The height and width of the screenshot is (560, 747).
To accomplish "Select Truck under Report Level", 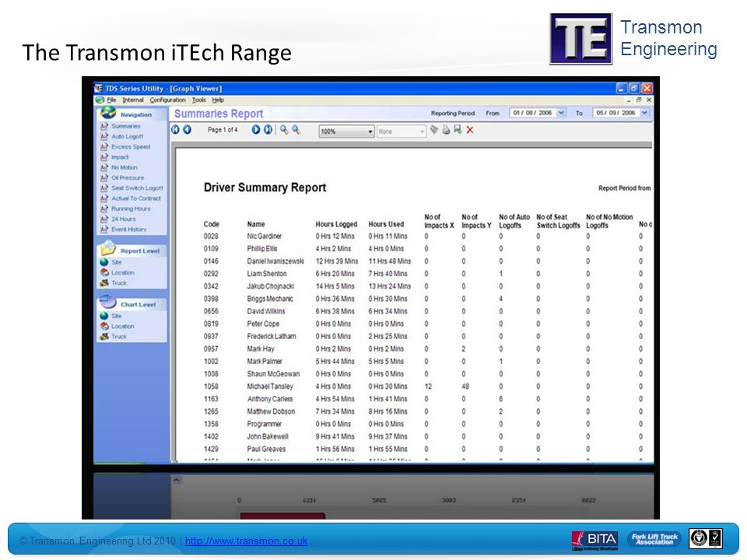I will pos(118,283).
